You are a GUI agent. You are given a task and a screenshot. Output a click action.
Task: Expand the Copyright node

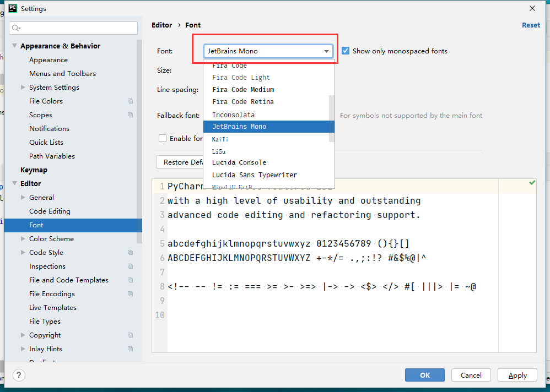23,335
